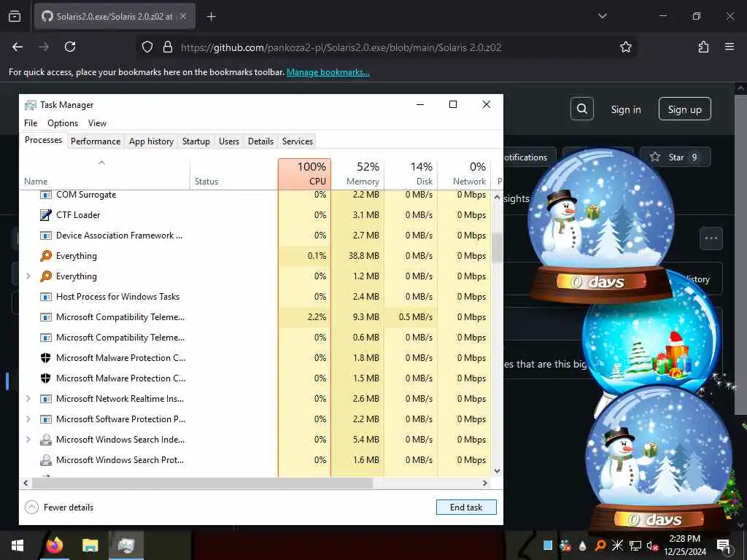Viewport: 747px width, 560px height.
Task: Collapse Task Manager with Fewer details
Action: click(x=59, y=507)
